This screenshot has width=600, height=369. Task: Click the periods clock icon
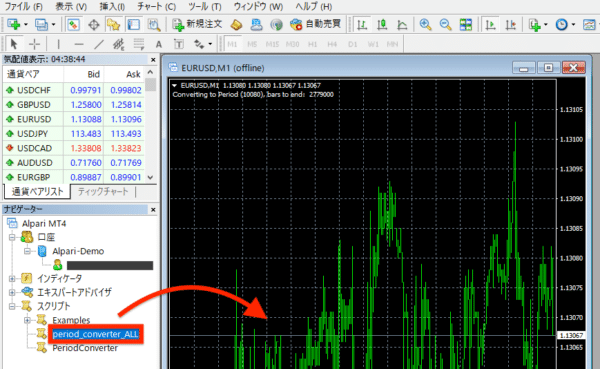click(x=561, y=24)
